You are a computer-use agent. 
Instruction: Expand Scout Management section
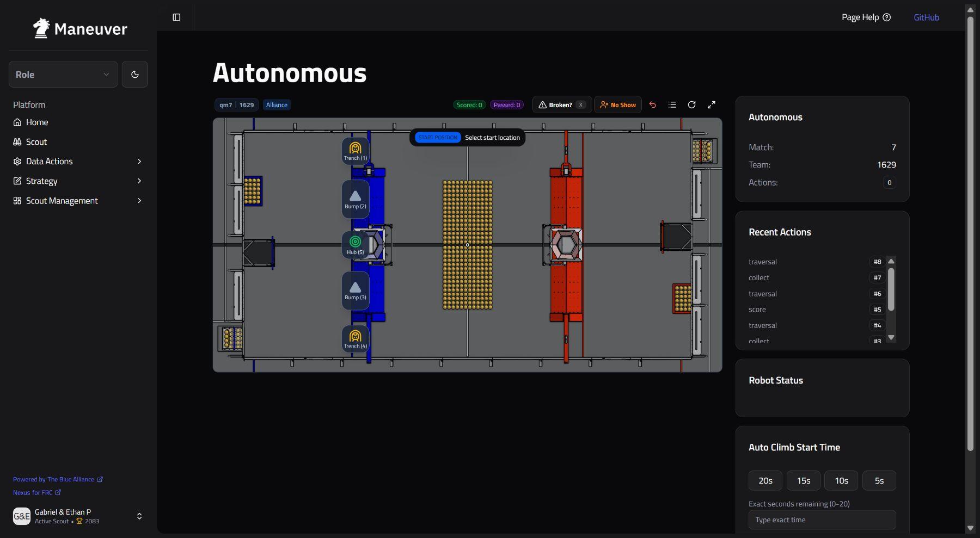pyautogui.click(x=78, y=201)
